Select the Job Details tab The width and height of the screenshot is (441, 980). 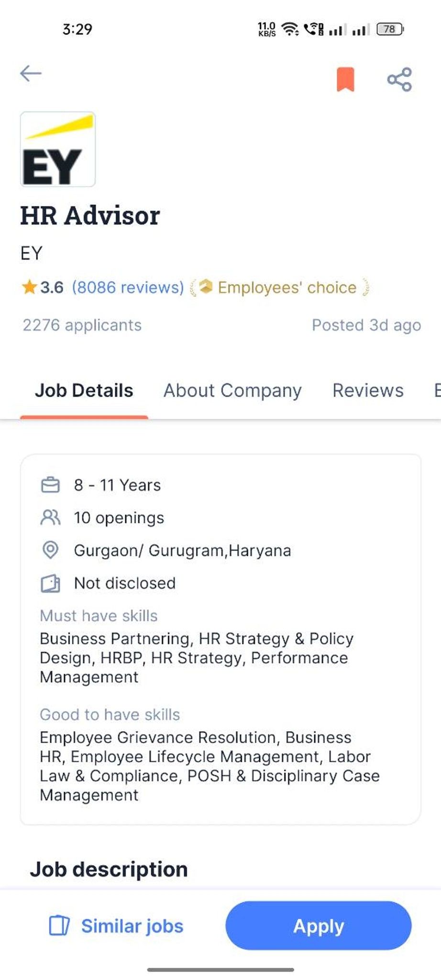pyautogui.click(x=84, y=390)
